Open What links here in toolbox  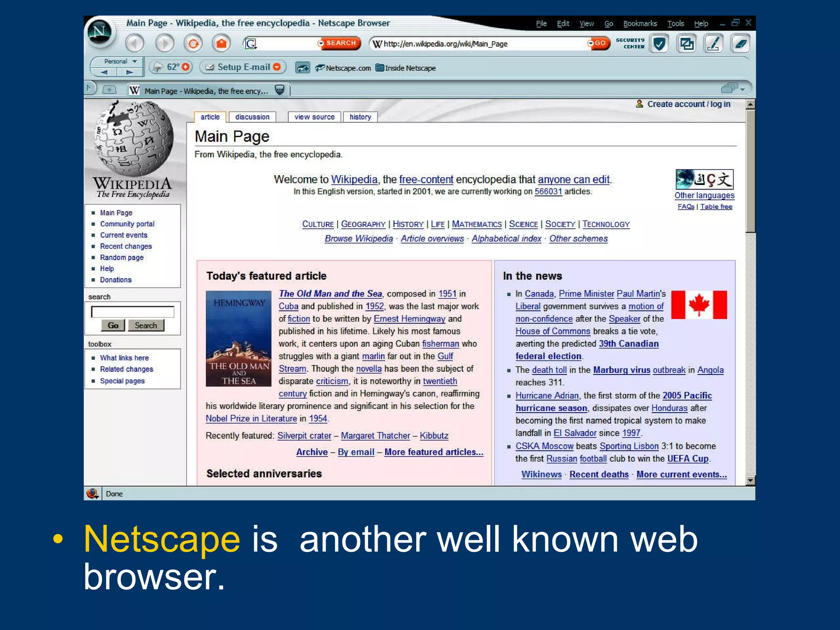pos(124,358)
